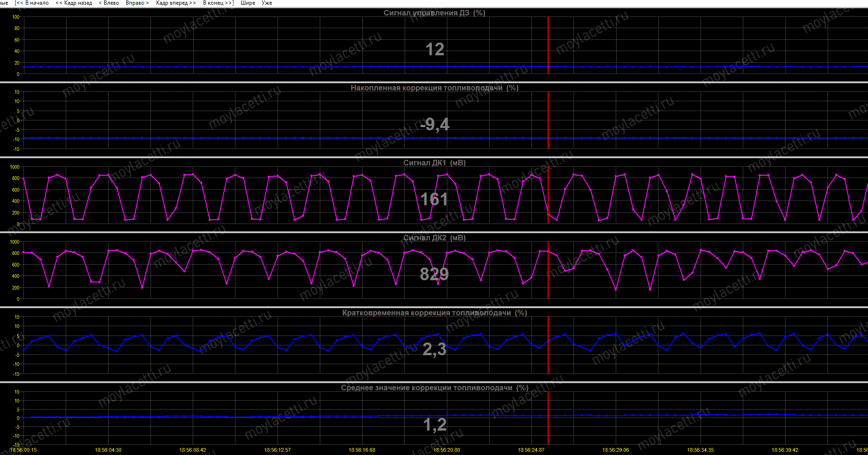
Task: Widen the time scale with 'Шире'
Action: coord(248,3)
